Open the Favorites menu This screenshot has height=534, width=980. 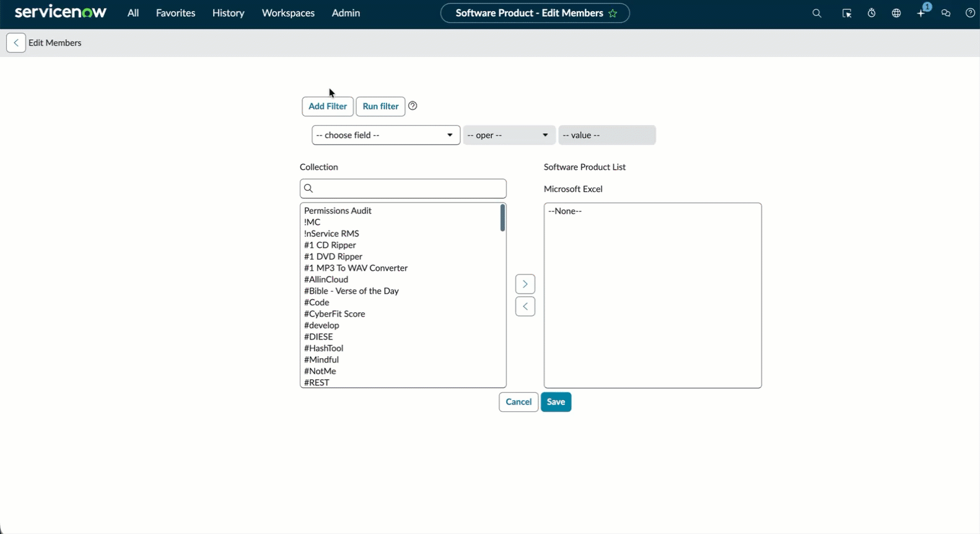pyautogui.click(x=175, y=13)
